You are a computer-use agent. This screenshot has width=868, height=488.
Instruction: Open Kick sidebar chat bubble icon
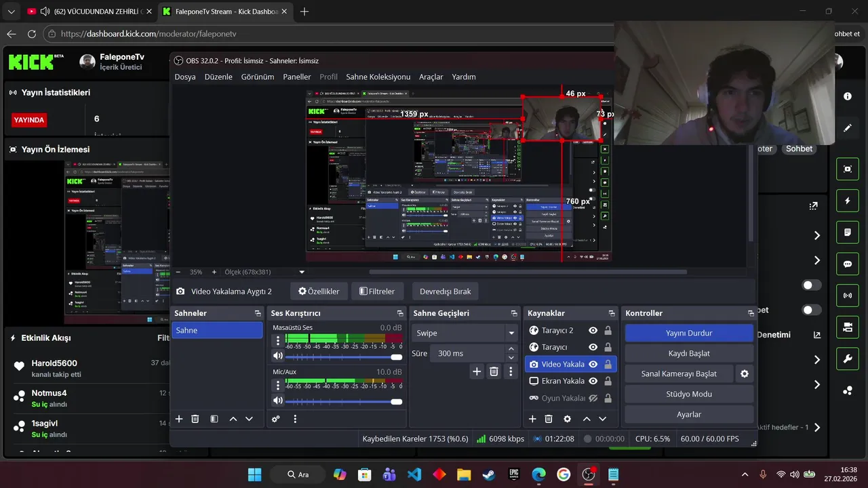[848, 264]
